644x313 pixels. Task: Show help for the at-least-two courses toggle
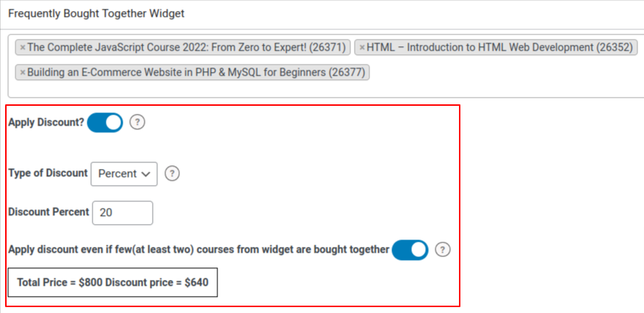tap(442, 250)
